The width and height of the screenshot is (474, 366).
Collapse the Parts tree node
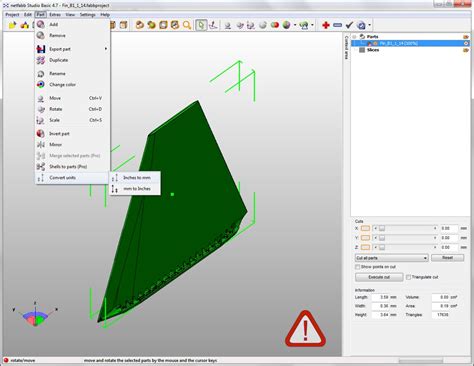355,37
